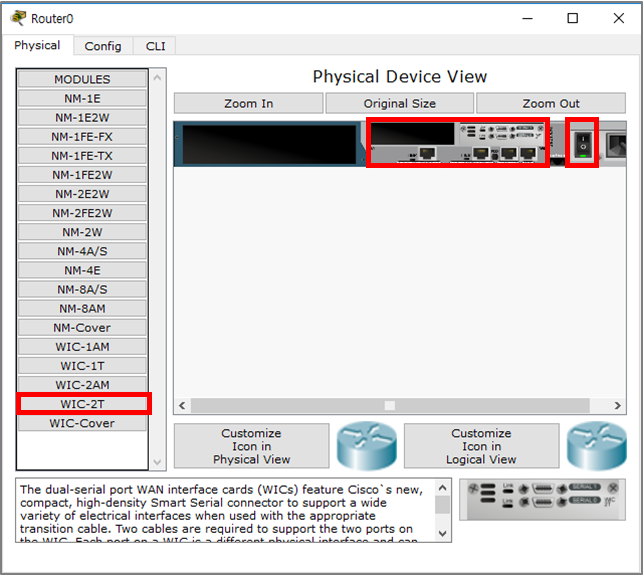The image size is (643, 576).
Task: Select the NM-1FE2W module
Action: (x=82, y=175)
